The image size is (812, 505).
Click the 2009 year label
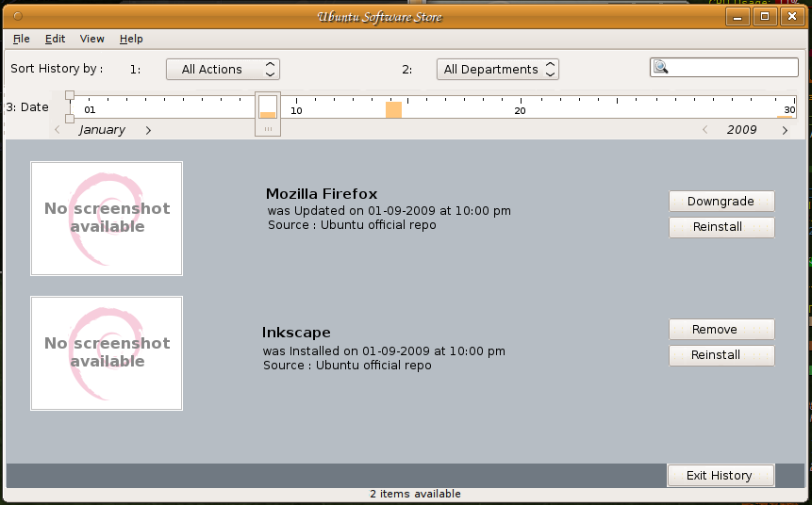coord(741,130)
